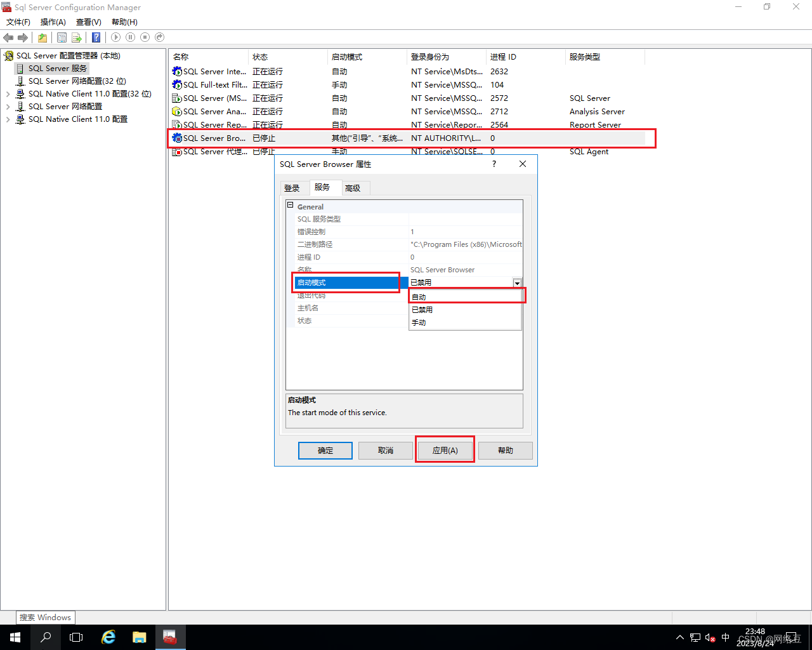The image size is (812, 650).
Task: Click the 启动模式 dropdown arrow button
Action: pyautogui.click(x=518, y=282)
